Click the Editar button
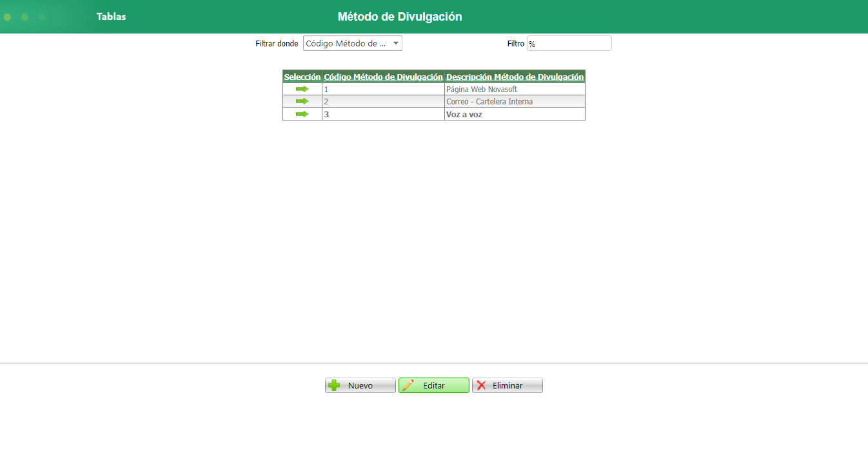868x460 pixels. (434, 385)
